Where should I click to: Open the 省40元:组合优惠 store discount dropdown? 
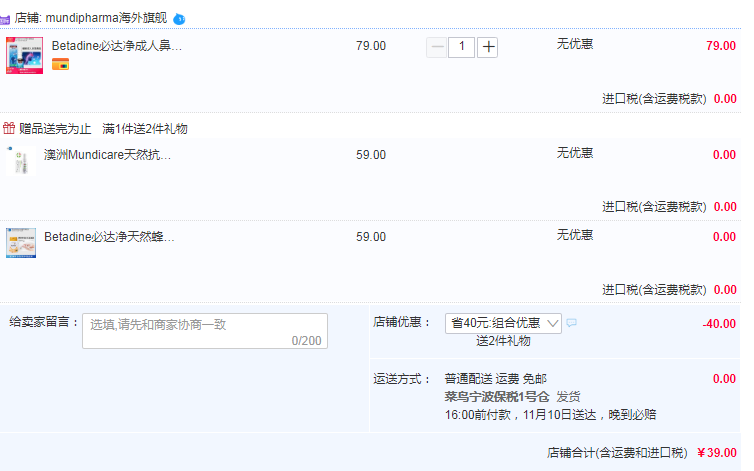coord(503,323)
